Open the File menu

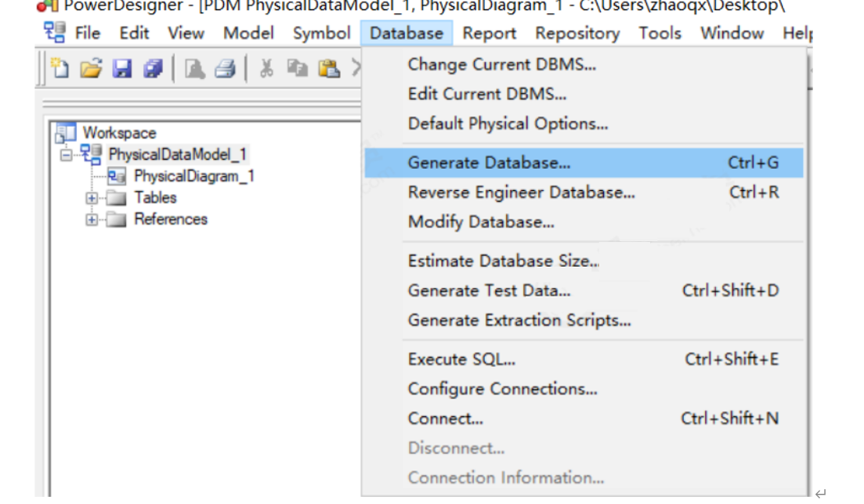pyautogui.click(x=88, y=33)
